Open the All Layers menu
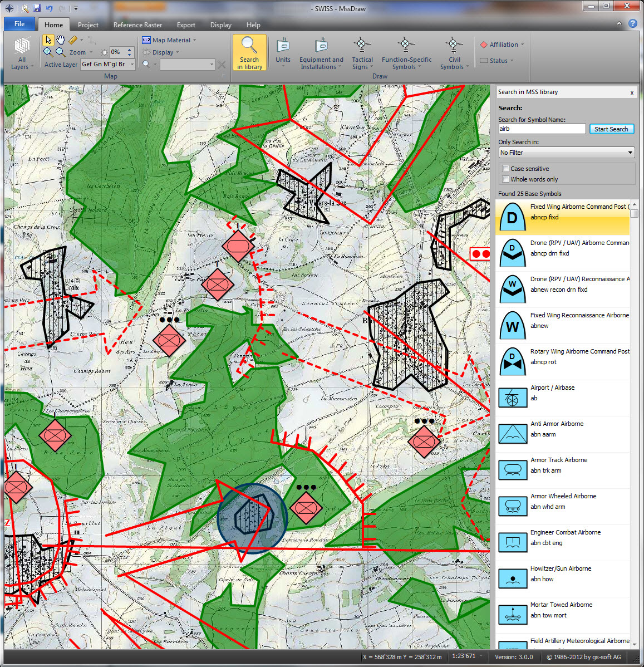 pos(22,54)
